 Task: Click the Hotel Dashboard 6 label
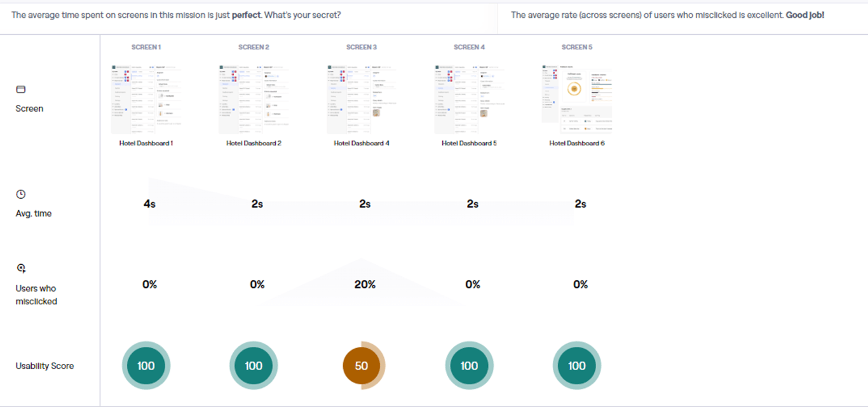point(577,144)
